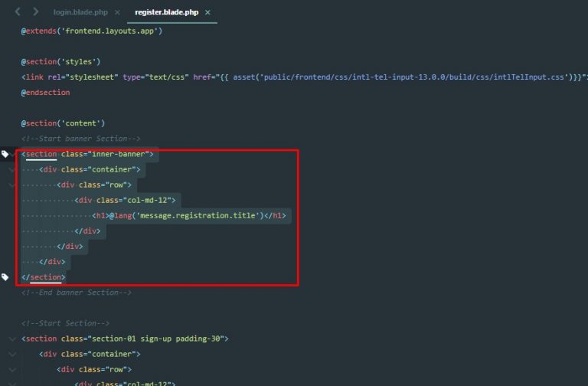588x386 pixels.
Task: Place cursor on @endsection directive
Action: tap(46, 92)
